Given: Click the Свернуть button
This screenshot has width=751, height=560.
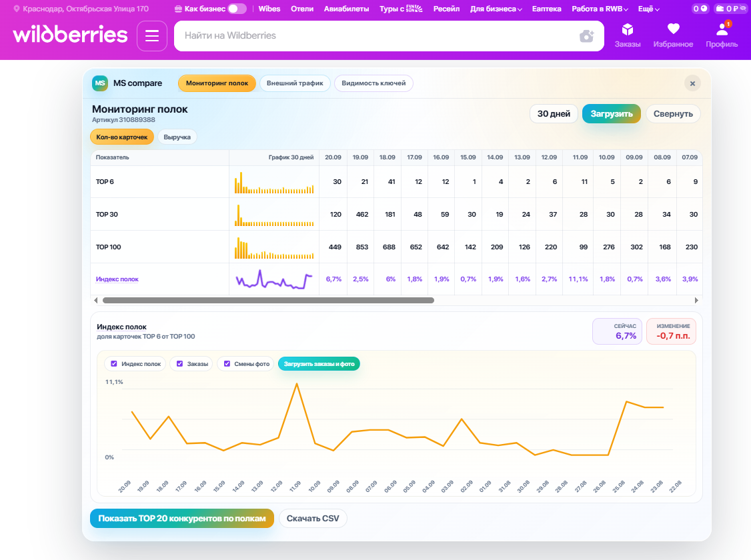Looking at the screenshot, I should click(673, 114).
